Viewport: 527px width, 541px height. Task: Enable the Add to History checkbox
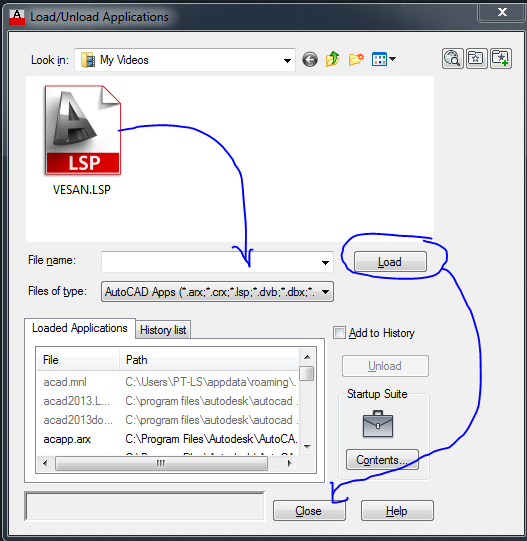[x=339, y=333]
